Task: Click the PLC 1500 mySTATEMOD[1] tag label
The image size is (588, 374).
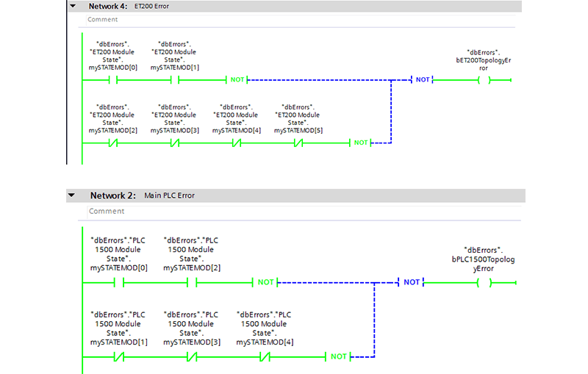Action: [x=118, y=328]
